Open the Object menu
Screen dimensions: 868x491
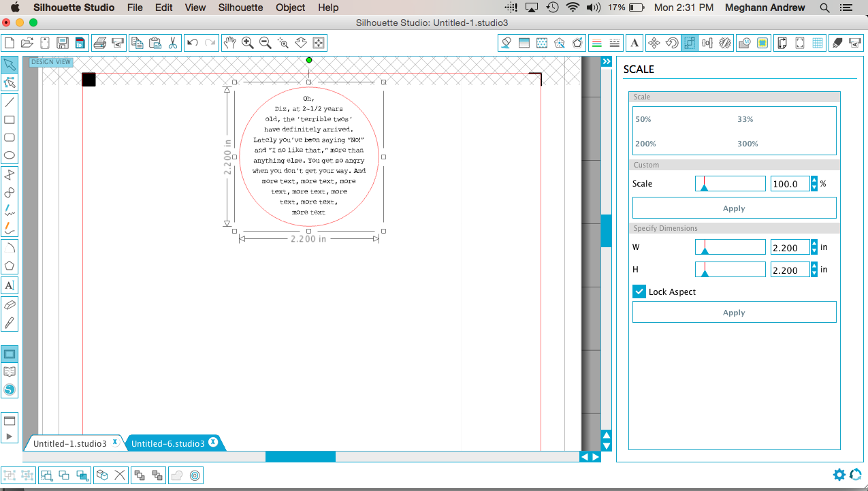click(291, 7)
